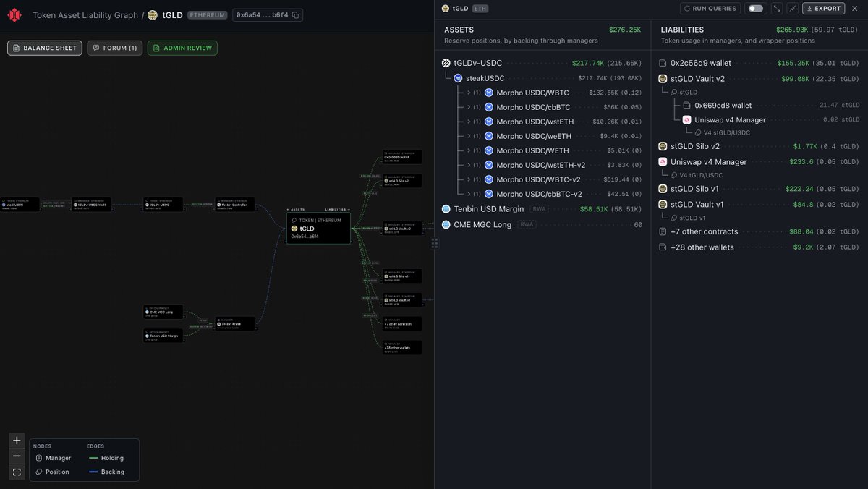Click the CME MGC Long icon
Image resolution: width=868 pixels, height=489 pixels.
[446, 224]
